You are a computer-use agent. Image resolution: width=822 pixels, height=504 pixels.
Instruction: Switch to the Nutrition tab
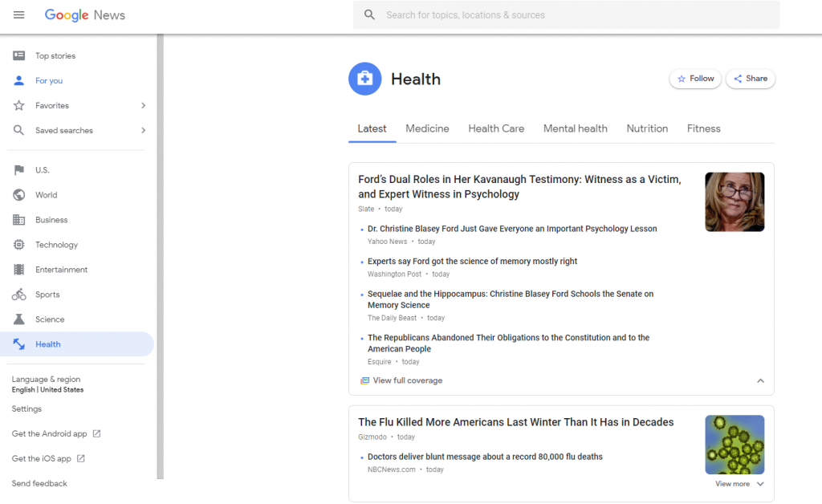pyautogui.click(x=647, y=128)
